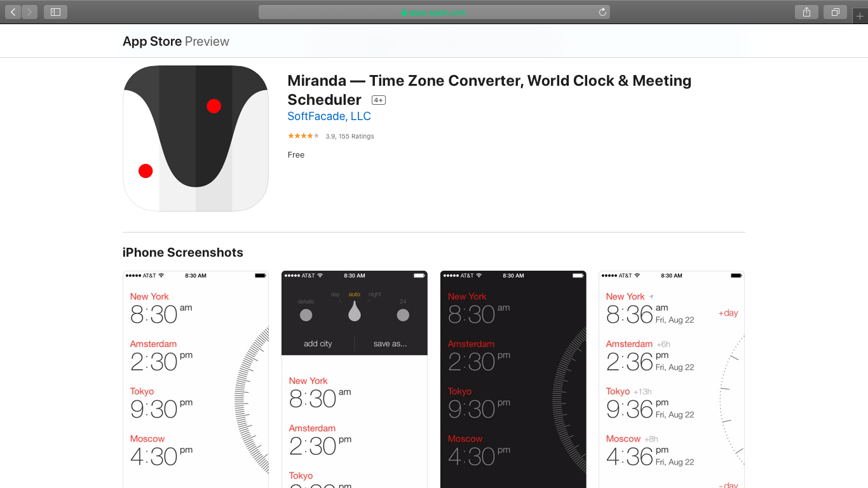Open the white 8:30 world clock screenshot

[x=196, y=379]
